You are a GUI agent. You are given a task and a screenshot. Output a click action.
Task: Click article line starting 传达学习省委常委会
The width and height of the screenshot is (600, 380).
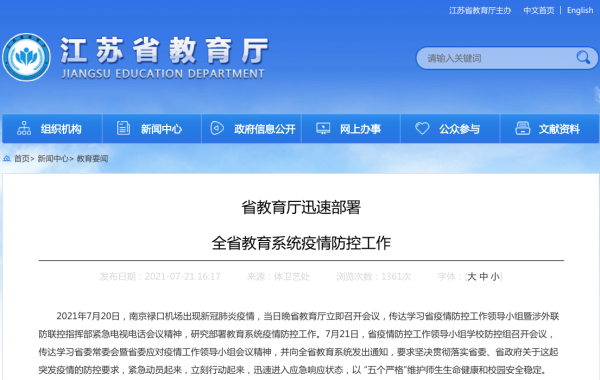pyautogui.click(x=298, y=352)
